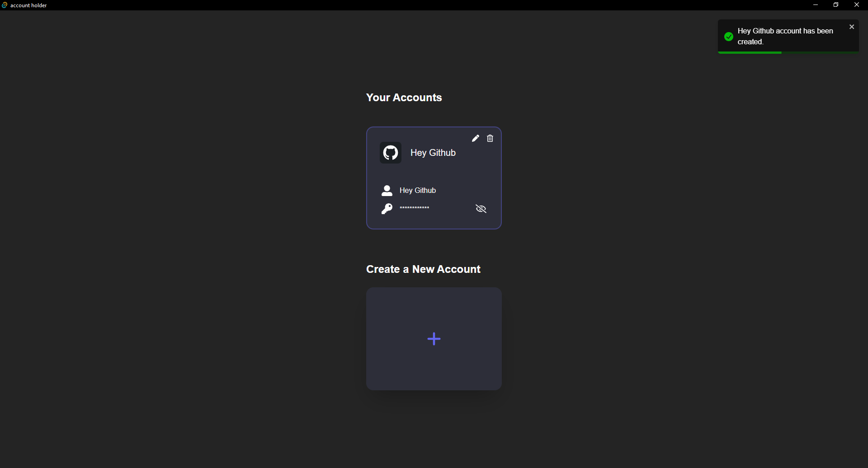This screenshot has height=468, width=868.
Task: Select the masked password asterisks
Action: pos(415,208)
